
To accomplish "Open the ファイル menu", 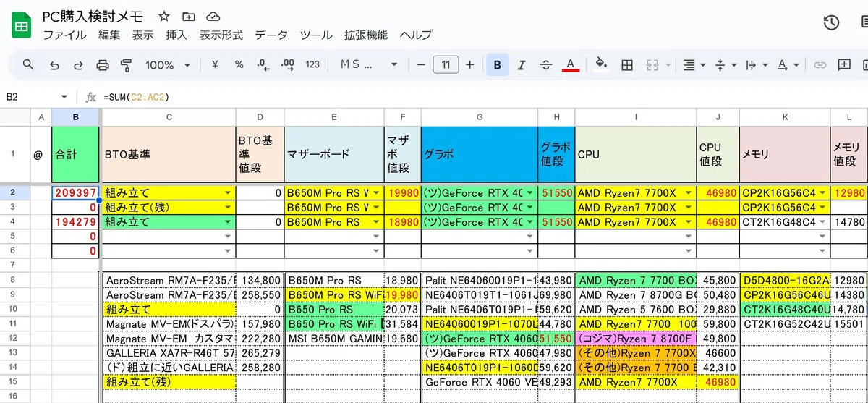I will (64, 35).
